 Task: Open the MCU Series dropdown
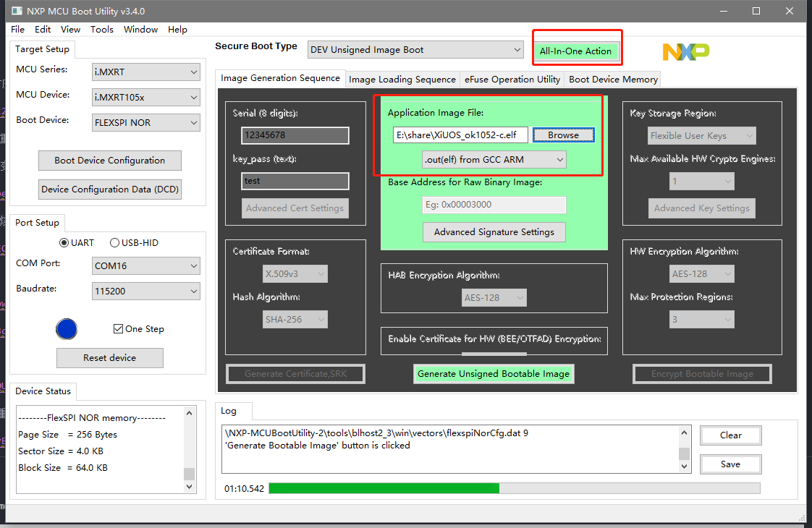coord(146,72)
